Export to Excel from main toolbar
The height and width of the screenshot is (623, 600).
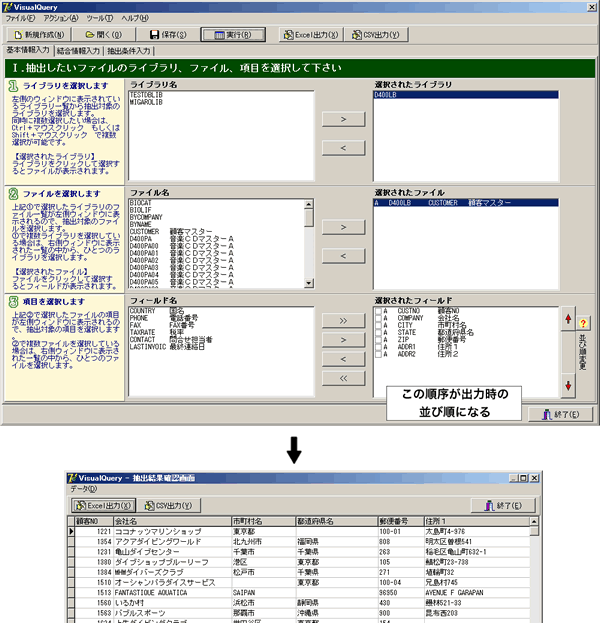point(311,35)
